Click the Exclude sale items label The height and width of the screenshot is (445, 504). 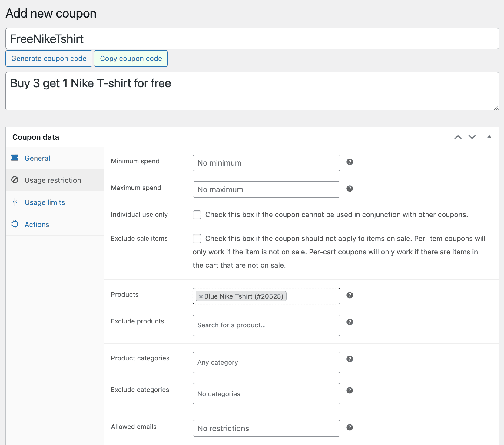coord(139,239)
